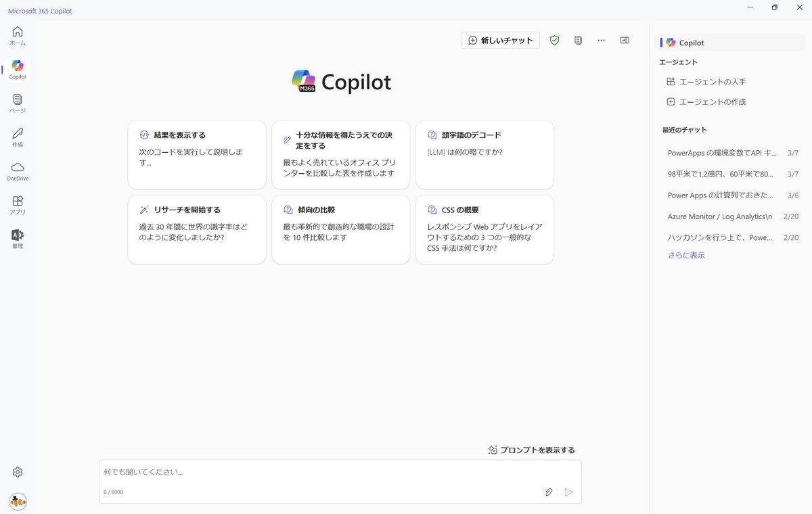The height and width of the screenshot is (514, 812).
Task: Click the send message arrow icon
Action: pyautogui.click(x=569, y=492)
